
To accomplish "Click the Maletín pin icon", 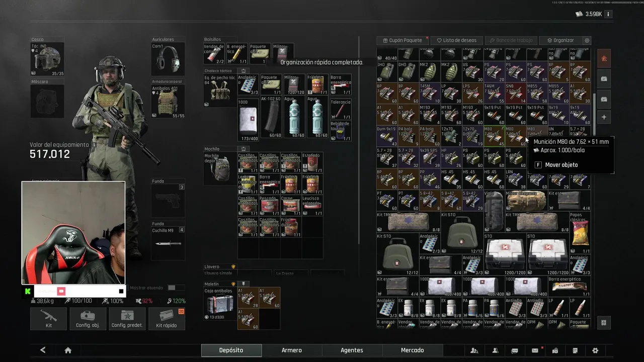I will (x=244, y=284).
